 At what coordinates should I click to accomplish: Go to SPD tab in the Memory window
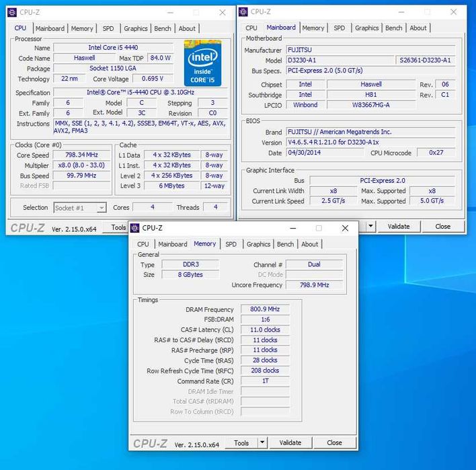tap(231, 244)
